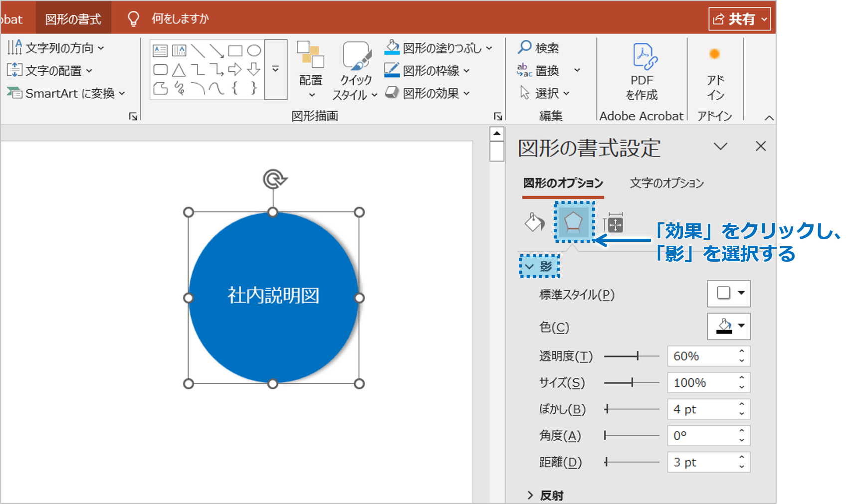Open the Effects pentagon icon

574,222
